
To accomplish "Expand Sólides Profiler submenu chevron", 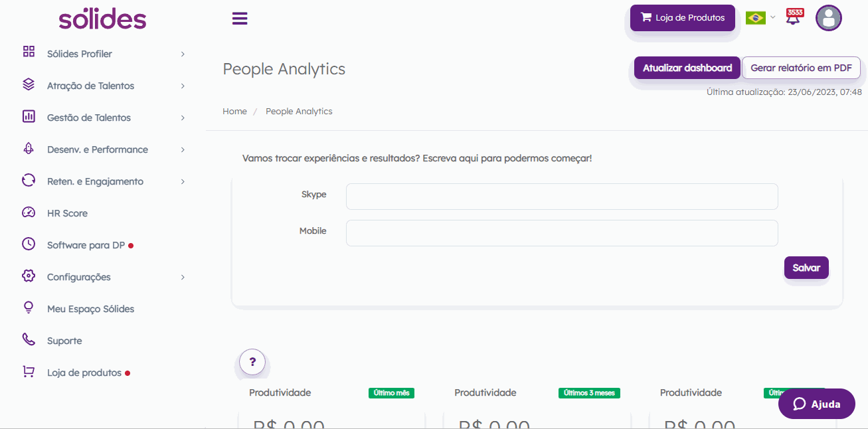I will click(x=183, y=54).
